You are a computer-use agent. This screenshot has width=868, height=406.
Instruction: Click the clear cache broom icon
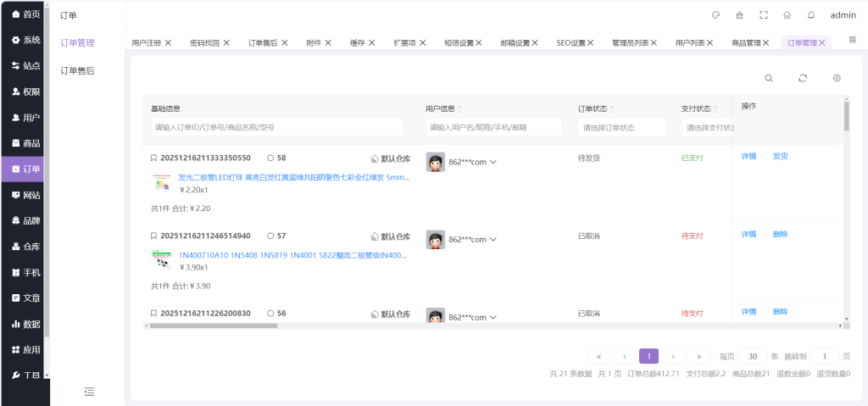[x=739, y=15]
